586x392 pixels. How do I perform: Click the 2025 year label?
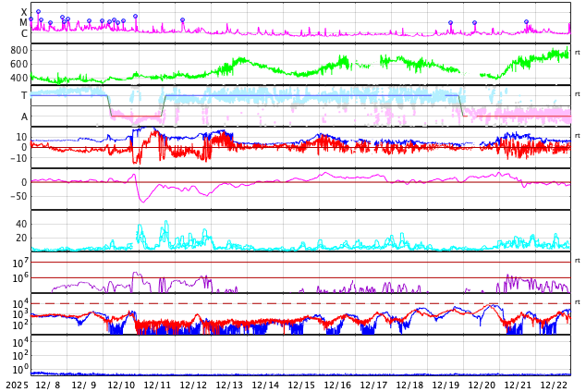pyautogui.click(x=17, y=385)
